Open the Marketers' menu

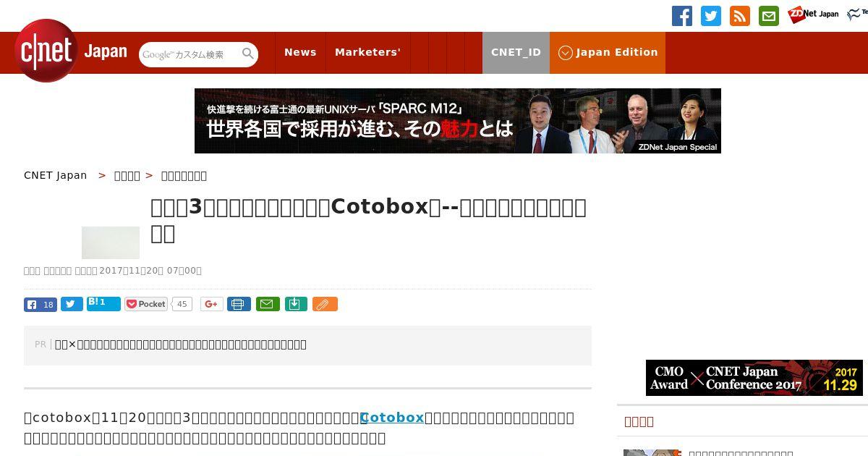pyautogui.click(x=367, y=52)
